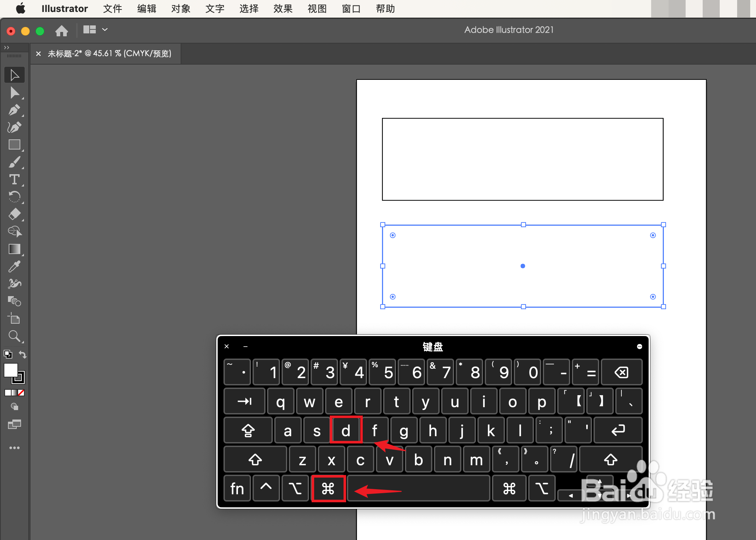Go to Illustrator Home screen
Screen dimensions: 756x540
pos(61,31)
